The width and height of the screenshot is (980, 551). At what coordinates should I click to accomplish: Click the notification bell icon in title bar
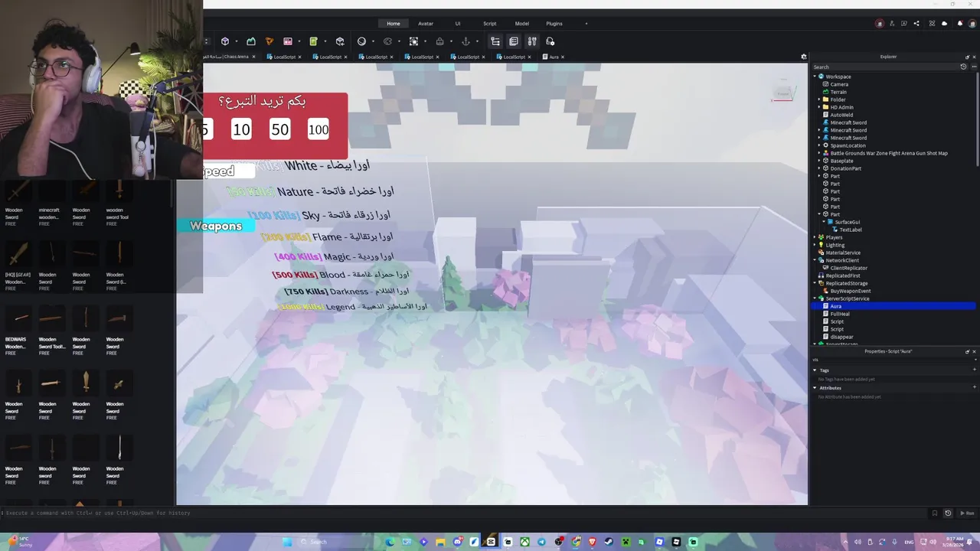click(x=960, y=24)
